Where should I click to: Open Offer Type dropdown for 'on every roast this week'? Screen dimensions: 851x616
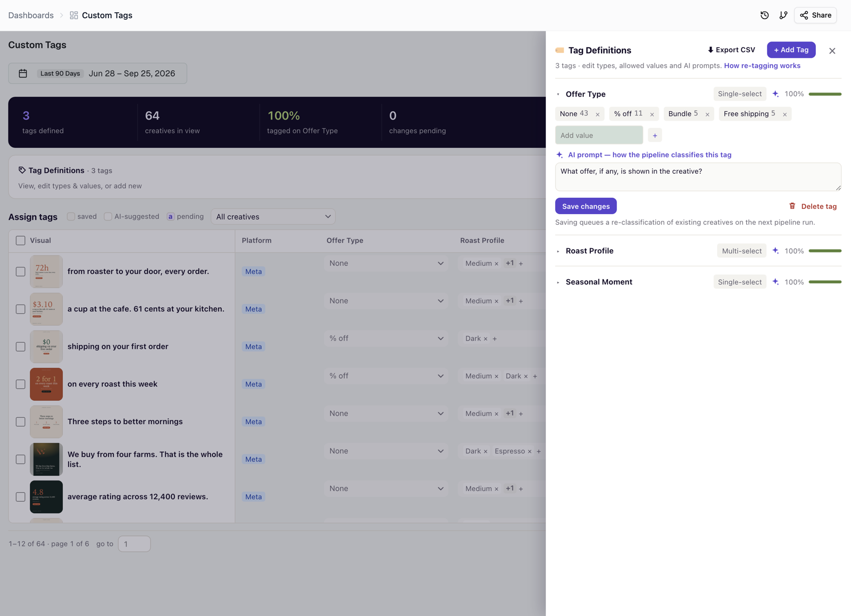click(x=386, y=376)
